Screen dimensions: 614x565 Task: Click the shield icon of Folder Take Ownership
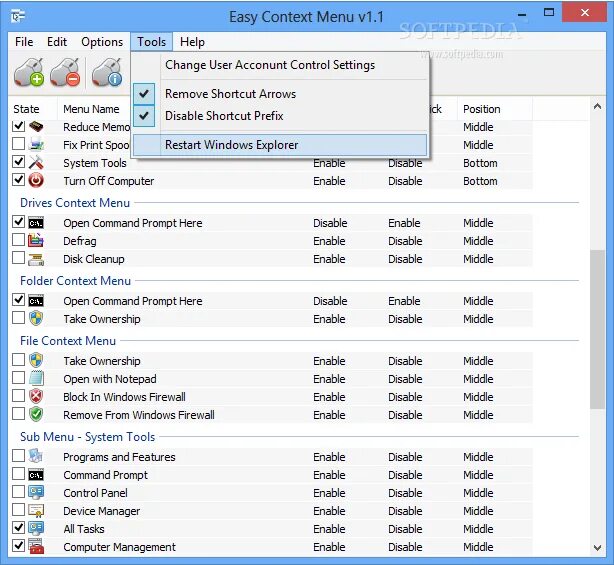(x=36, y=319)
